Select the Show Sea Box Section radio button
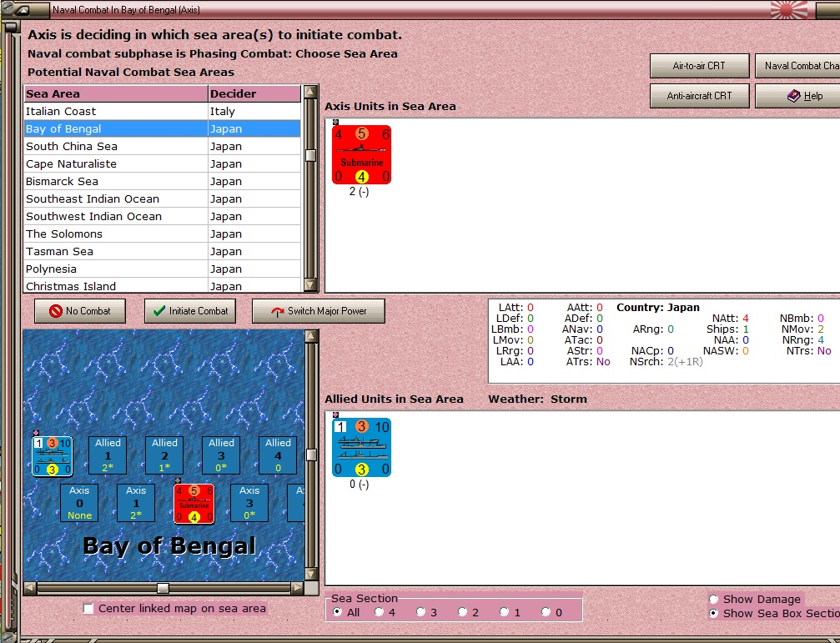 [713, 614]
